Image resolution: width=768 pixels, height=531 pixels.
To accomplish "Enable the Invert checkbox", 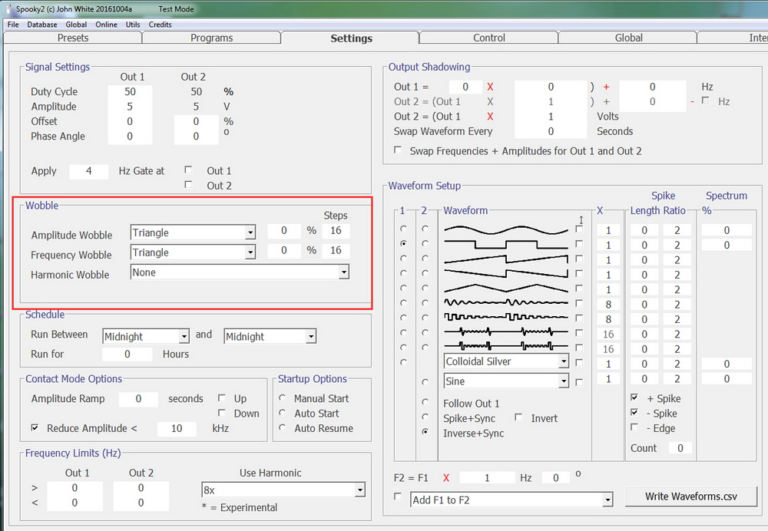I will point(519,418).
